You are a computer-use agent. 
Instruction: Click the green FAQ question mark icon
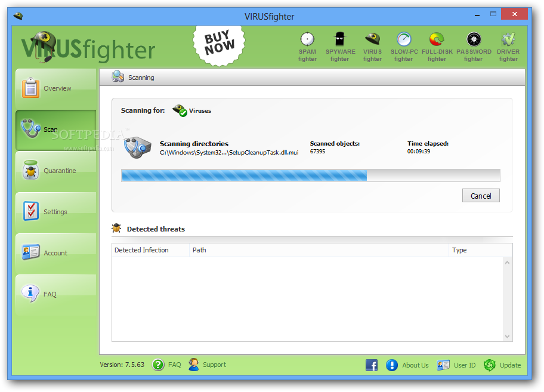[x=158, y=365]
